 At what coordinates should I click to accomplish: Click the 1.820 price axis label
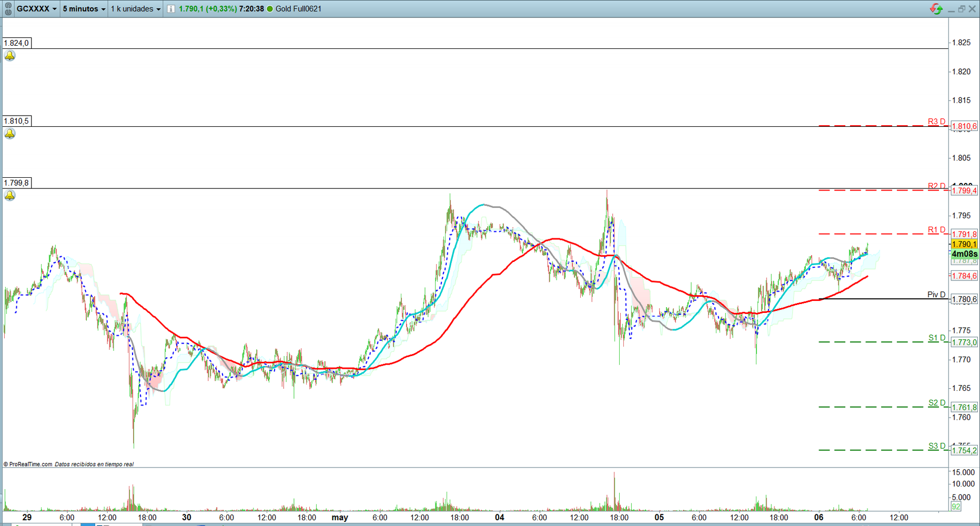(962, 72)
